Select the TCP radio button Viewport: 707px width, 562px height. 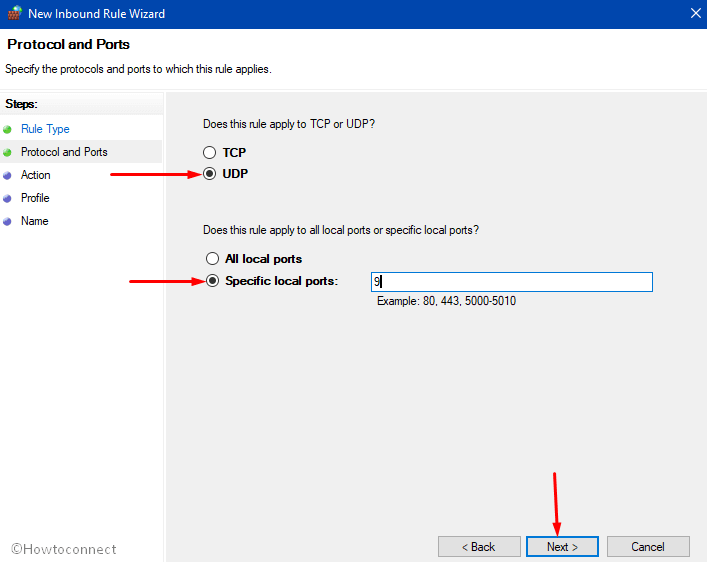click(x=209, y=152)
